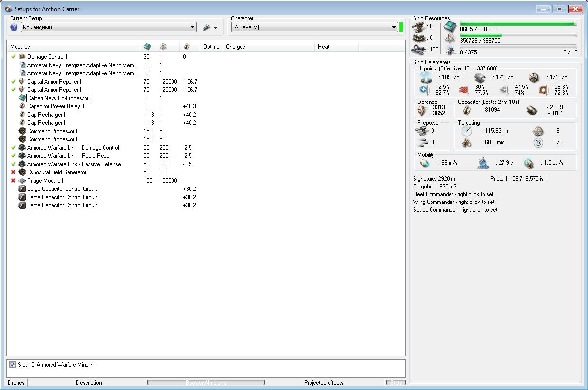Click the targeting range icon 115.63 km
The image size is (588, 390).
coord(466,131)
